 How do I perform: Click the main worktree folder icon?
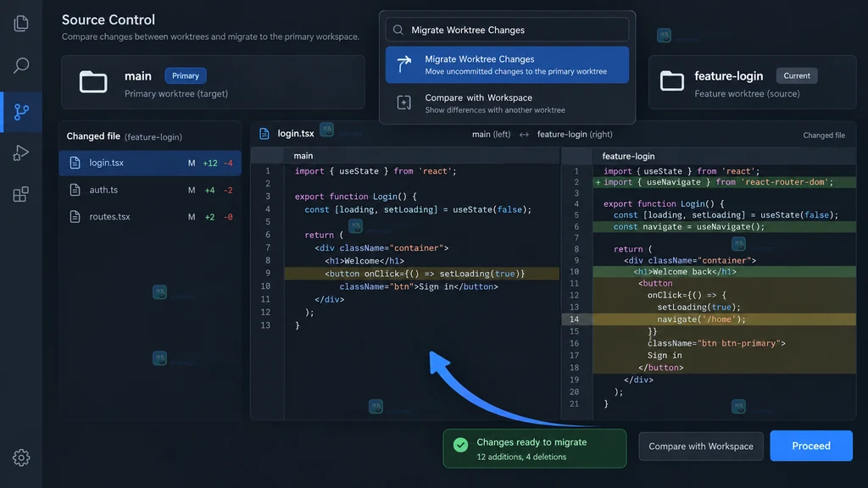[x=93, y=82]
